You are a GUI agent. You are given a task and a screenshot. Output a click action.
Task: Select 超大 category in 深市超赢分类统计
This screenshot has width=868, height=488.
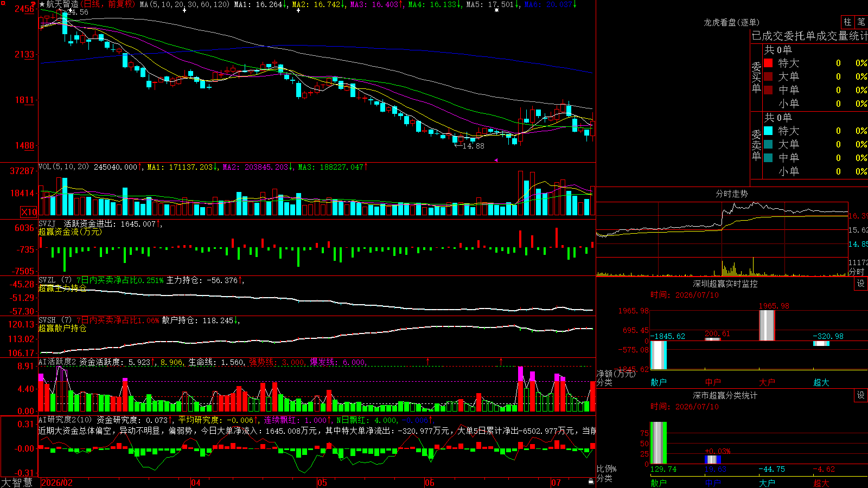[821, 483]
